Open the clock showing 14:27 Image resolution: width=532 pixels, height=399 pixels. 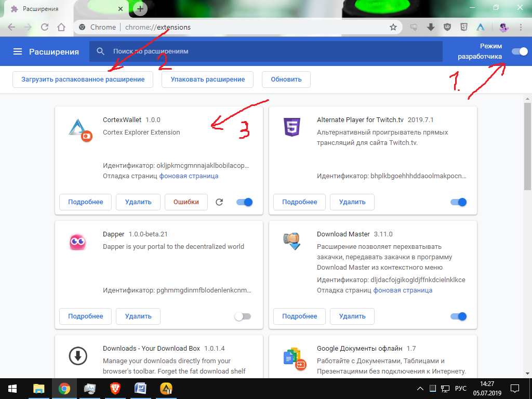click(487, 389)
